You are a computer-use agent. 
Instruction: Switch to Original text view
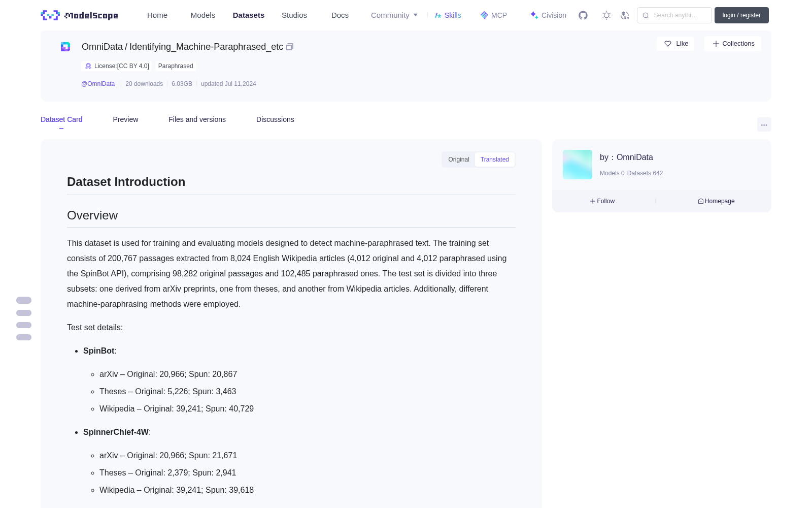click(459, 160)
